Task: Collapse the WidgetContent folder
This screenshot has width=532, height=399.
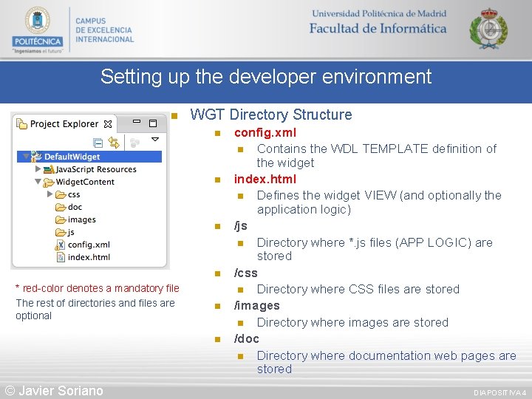Action: 38,182
